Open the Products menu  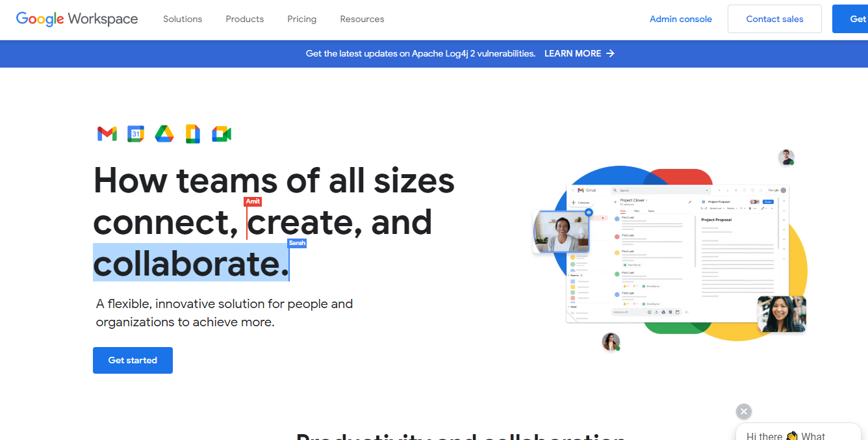pos(245,19)
